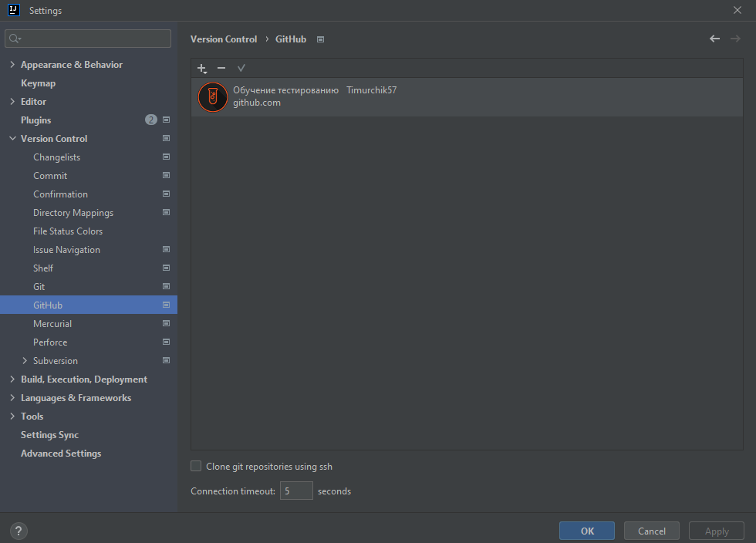Click the project icon on Changelists row
Image resolution: width=756 pixels, height=543 pixels.
pos(167,157)
